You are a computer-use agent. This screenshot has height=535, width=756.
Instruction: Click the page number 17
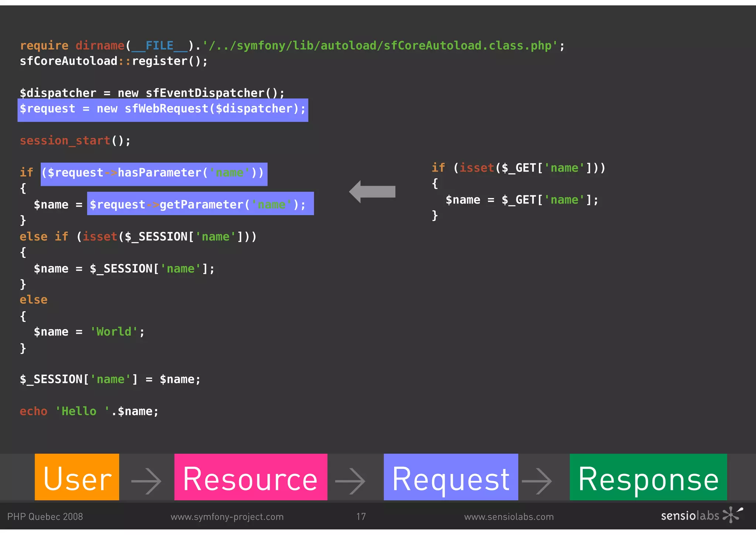pos(361,517)
